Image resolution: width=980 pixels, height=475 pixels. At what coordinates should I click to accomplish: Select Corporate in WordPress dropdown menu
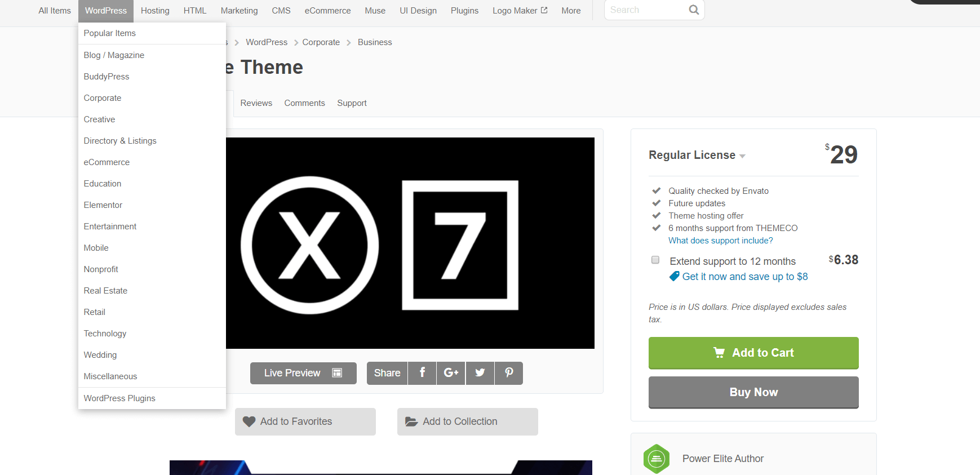152,98
